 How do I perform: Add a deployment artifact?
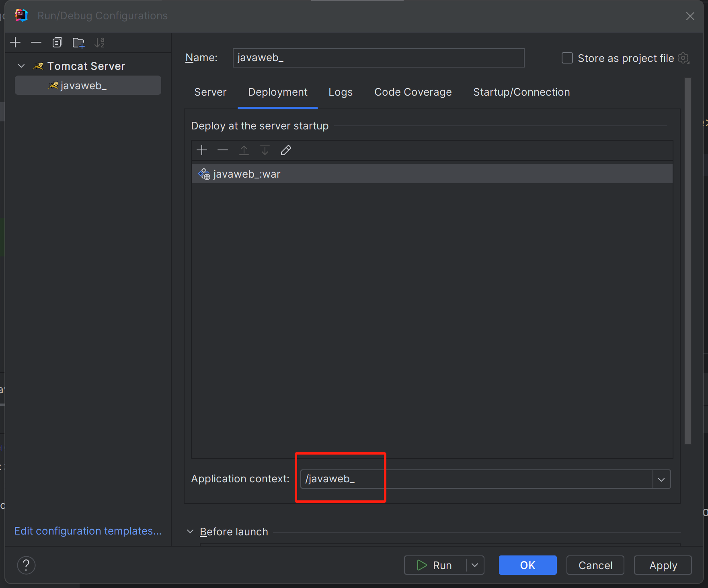tap(202, 150)
